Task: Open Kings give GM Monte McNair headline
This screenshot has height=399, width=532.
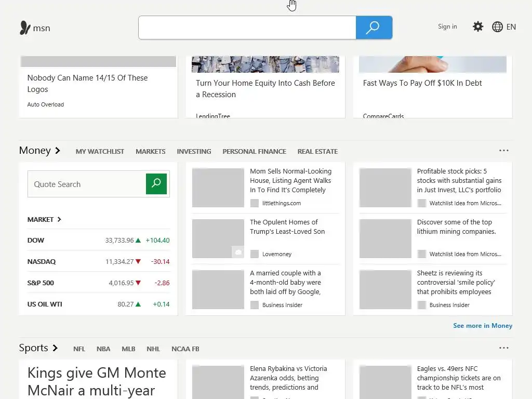Action: (x=96, y=381)
